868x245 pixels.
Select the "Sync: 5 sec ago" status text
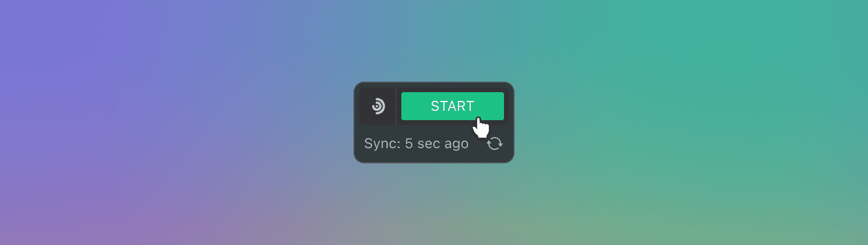pyautogui.click(x=416, y=143)
